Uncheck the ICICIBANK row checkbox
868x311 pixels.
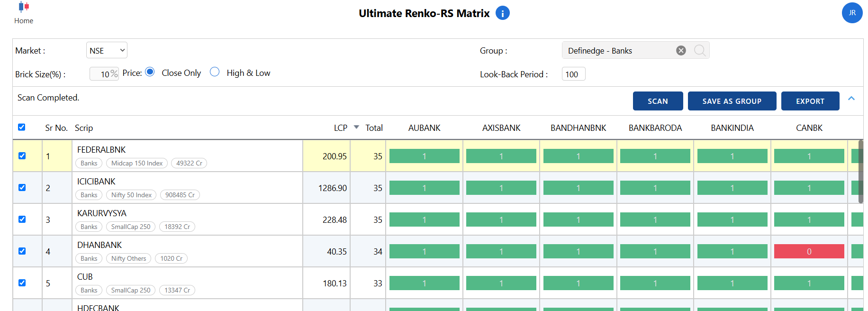pos(22,187)
